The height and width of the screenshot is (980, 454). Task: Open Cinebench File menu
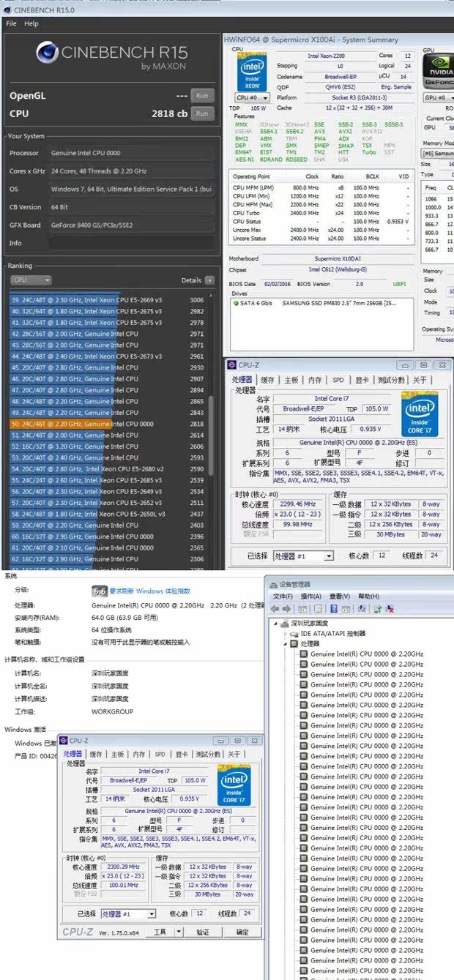click(12, 23)
